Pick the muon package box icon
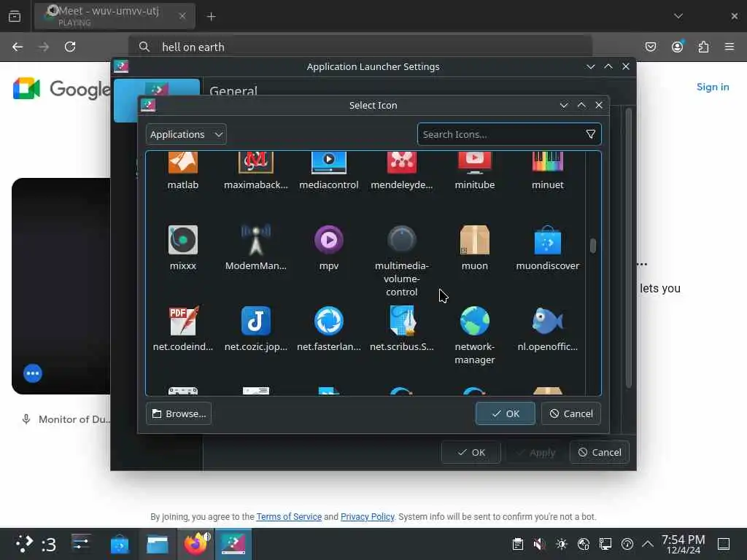 [x=474, y=239]
